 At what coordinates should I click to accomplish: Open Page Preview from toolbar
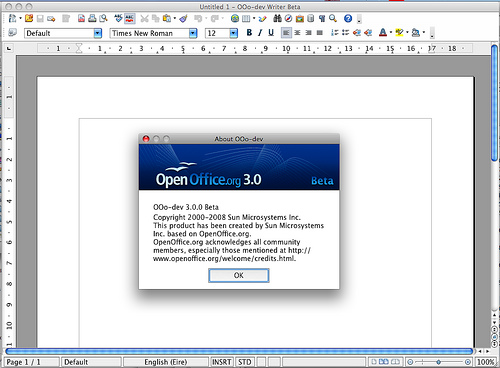click(103, 18)
